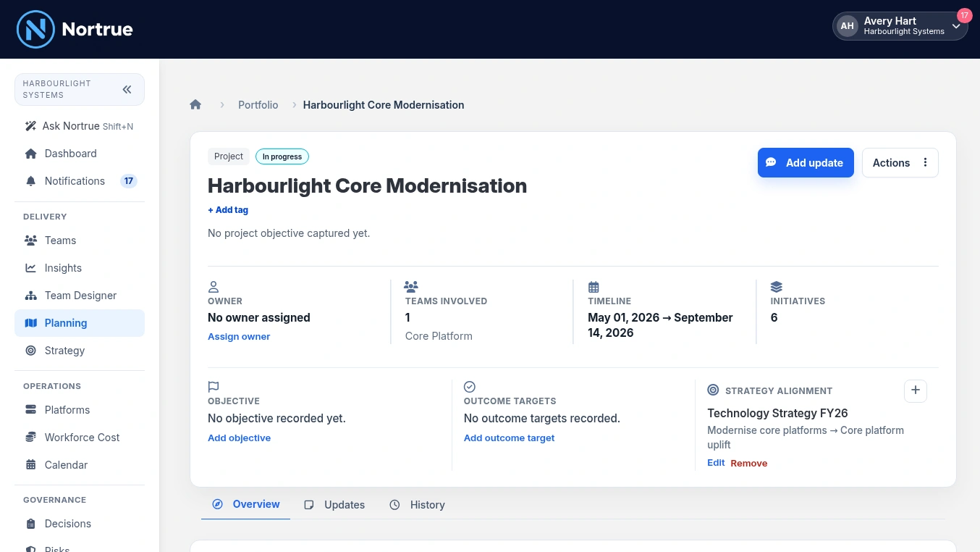
Task: Go to Portfolio breadcrumb
Action: [x=258, y=104]
